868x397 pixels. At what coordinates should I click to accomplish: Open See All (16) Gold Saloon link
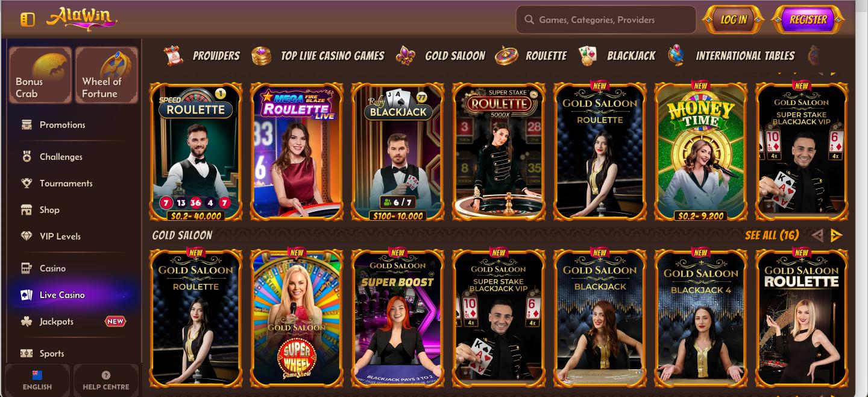772,235
